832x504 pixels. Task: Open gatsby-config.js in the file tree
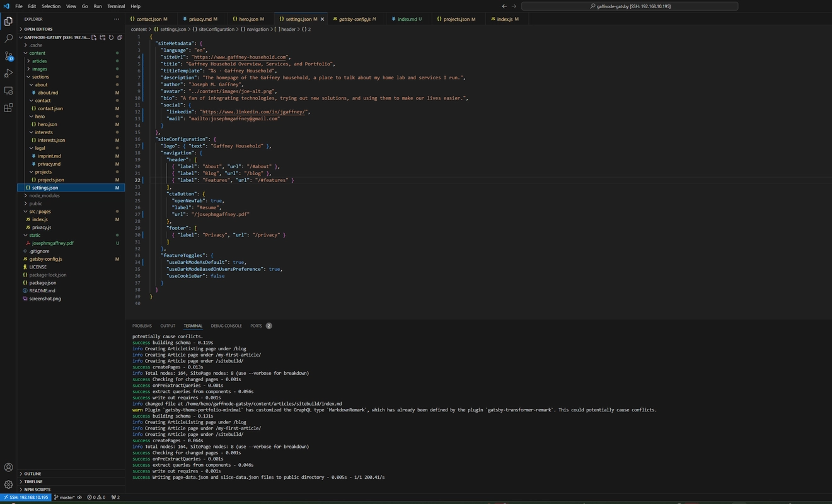point(45,259)
